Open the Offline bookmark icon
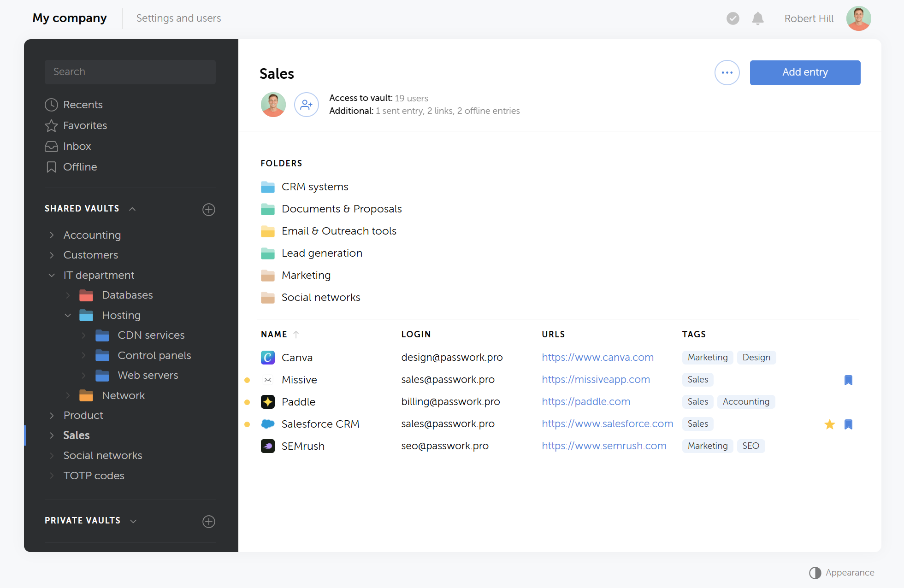 [x=51, y=167]
